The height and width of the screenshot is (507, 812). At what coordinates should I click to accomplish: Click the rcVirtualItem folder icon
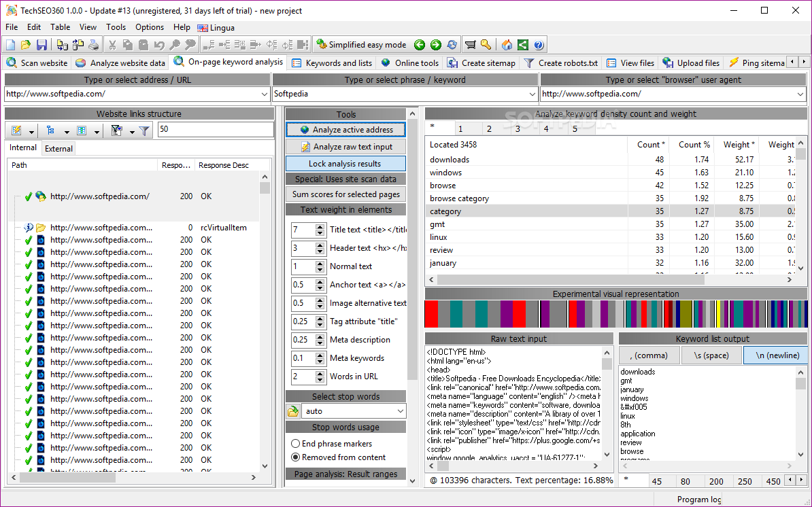pos(41,228)
